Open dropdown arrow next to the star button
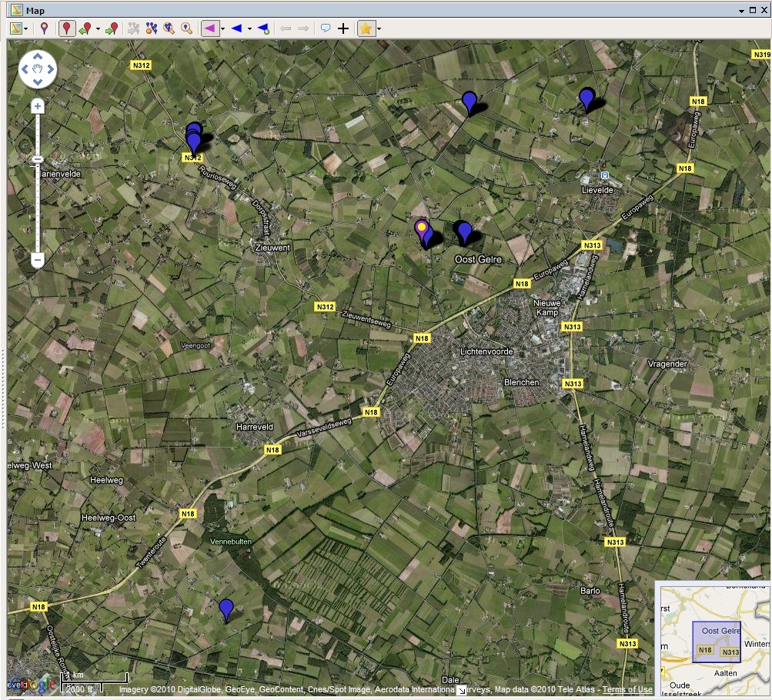Viewport: 772px width, 700px height. (x=379, y=28)
